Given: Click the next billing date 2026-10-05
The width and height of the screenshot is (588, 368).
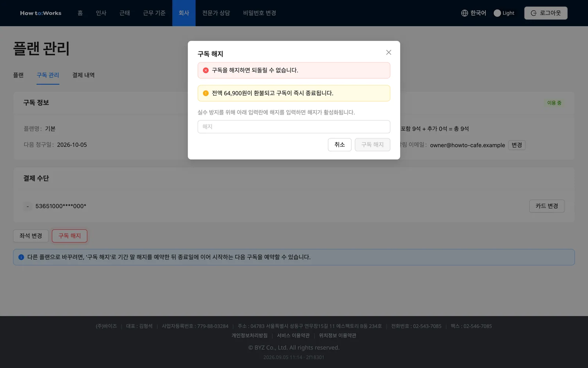Looking at the screenshot, I should tap(72, 145).
